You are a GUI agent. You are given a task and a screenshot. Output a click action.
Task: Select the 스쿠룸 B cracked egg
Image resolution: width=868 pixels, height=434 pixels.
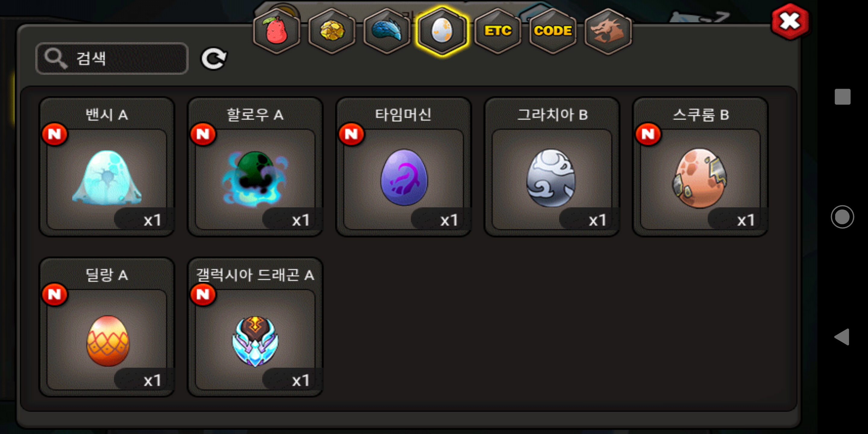(700, 167)
